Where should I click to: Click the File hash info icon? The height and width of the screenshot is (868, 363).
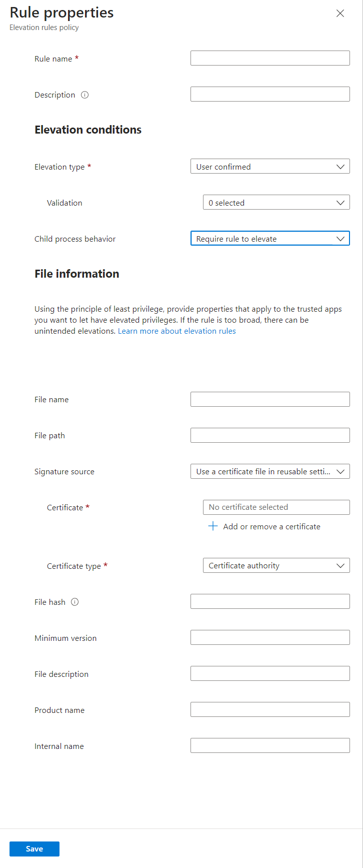pos(75,602)
